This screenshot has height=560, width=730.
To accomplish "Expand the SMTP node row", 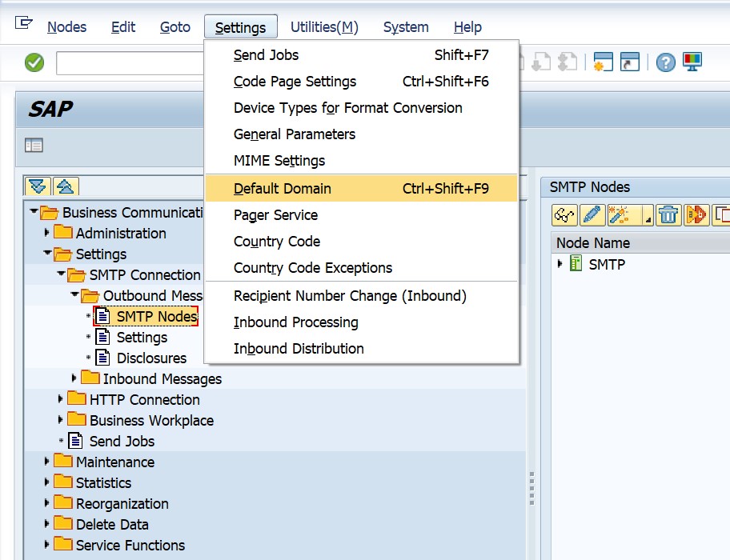I will [x=560, y=264].
